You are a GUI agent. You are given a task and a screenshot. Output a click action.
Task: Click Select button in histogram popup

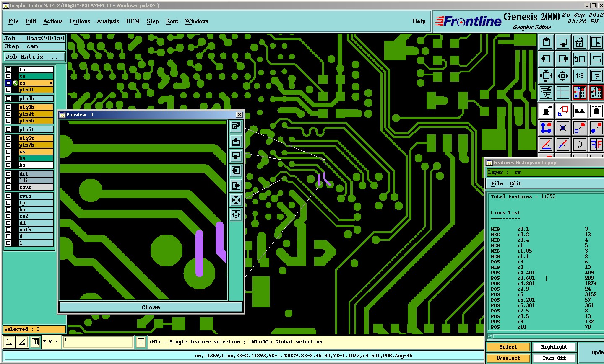508,347
